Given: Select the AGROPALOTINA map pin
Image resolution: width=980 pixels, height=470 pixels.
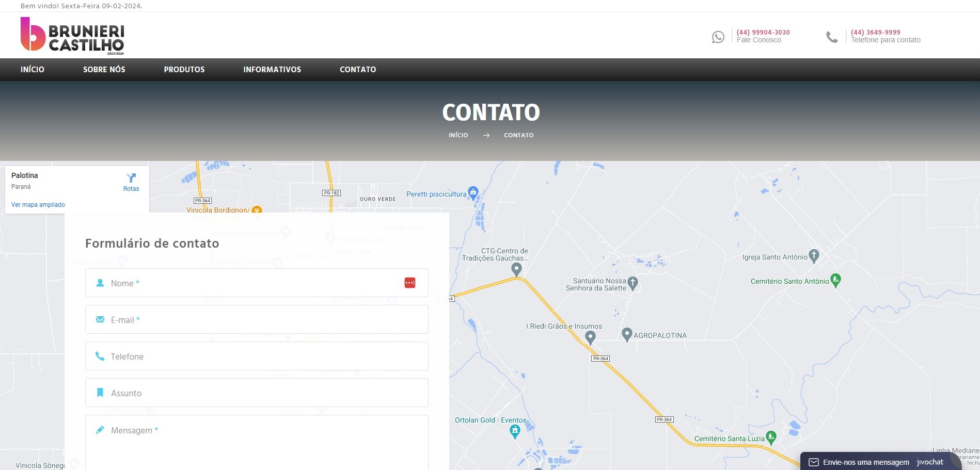Looking at the screenshot, I should (x=627, y=334).
